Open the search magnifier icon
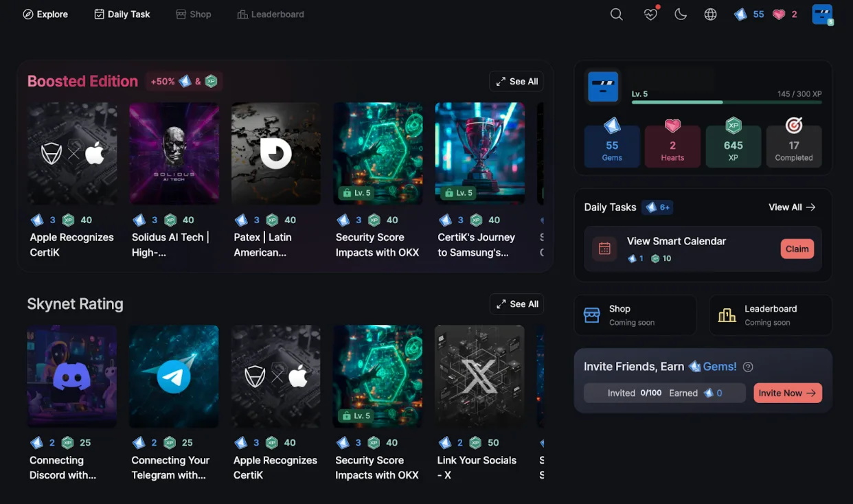 click(x=617, y=14)
